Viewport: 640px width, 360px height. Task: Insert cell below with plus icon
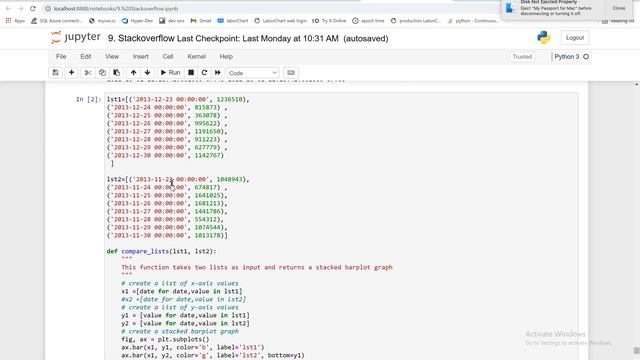pyautogui.click(x=71, y=73)
